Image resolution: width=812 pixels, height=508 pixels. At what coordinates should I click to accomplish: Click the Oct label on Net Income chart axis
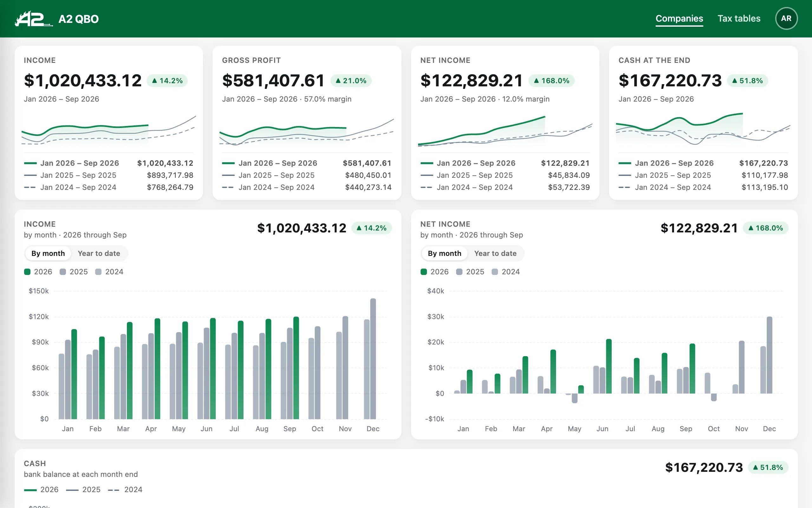pyautogui.click(x=714, y=429)
